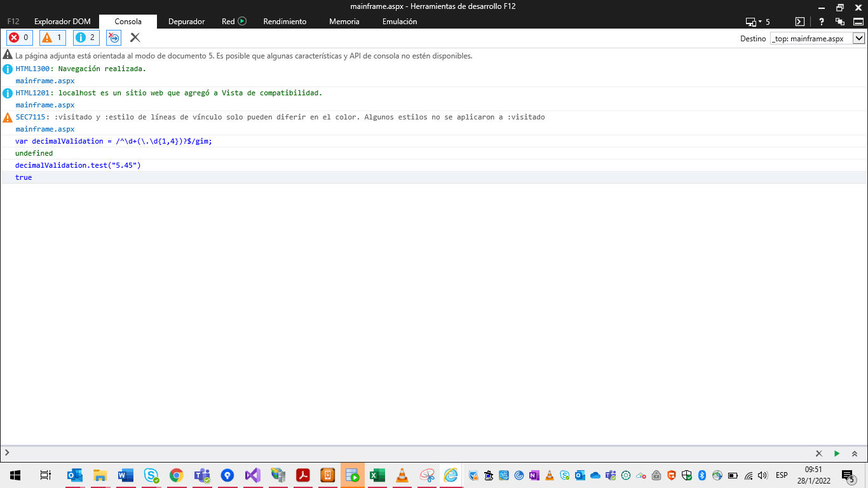
Task: Focus the console command input field
Action: pos(407,453)
